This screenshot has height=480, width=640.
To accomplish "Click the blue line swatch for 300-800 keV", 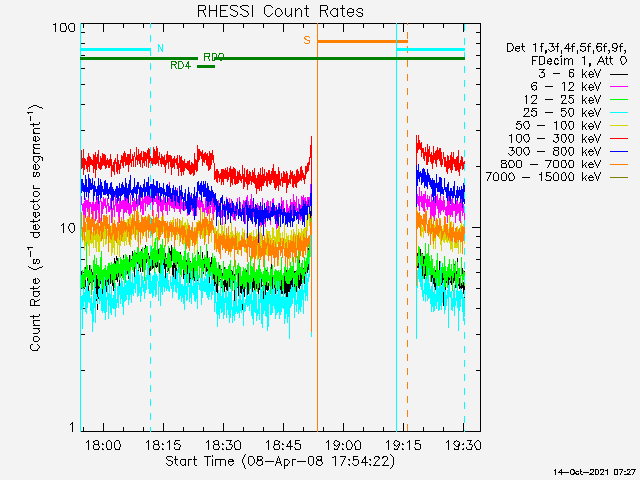I will [x=618, y=152].
